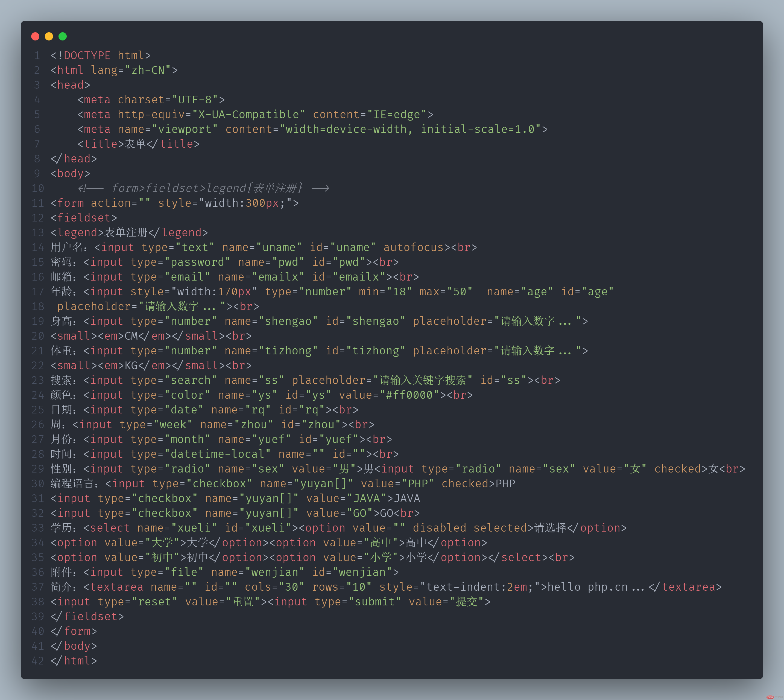The height and width of the screenshot is (700, 784).
Task: Click the name="yuef" attribute
Action: coord(254,439)
